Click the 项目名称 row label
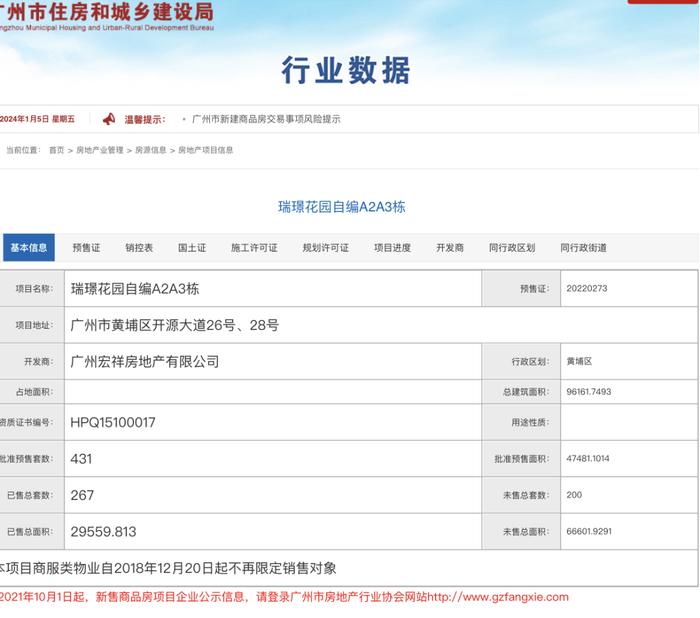 (x=34, y=289)
